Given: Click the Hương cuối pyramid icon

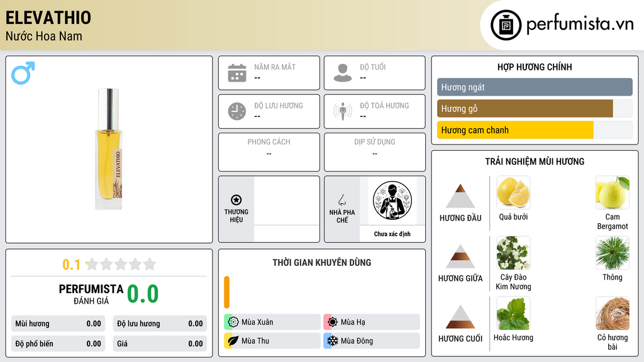Looking at the screenshot, I should click(460, 317).
